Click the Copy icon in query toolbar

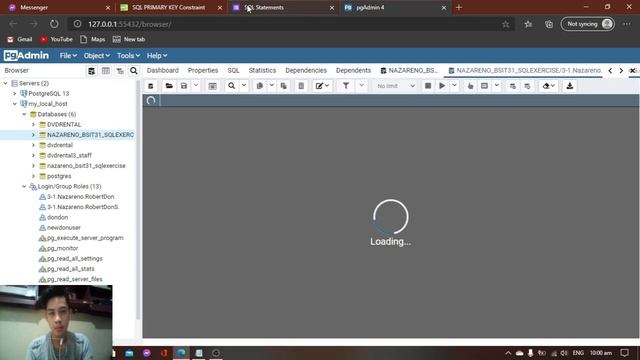260,86
